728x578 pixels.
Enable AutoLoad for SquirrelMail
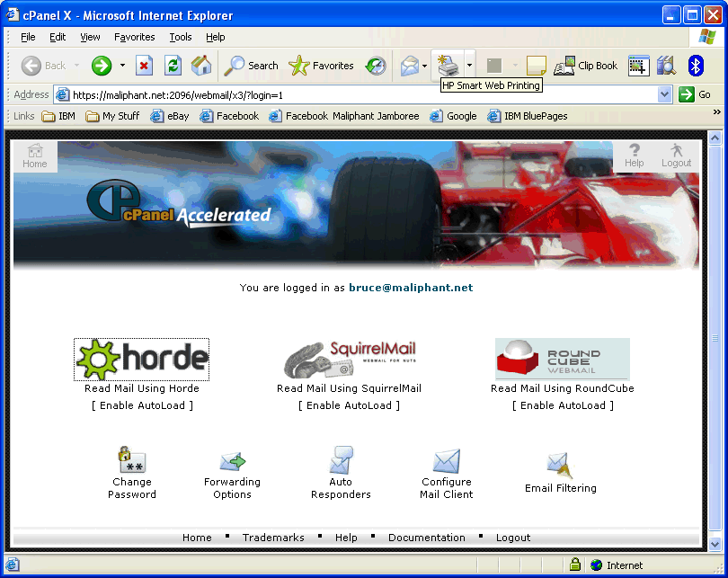(x=349, y=405)
